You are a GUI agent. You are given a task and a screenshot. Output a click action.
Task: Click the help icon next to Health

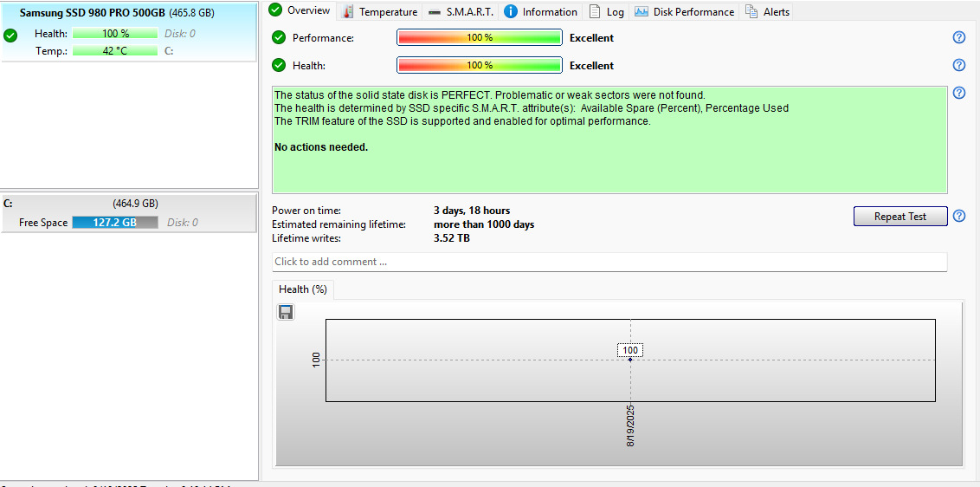(x=959, y=65)
